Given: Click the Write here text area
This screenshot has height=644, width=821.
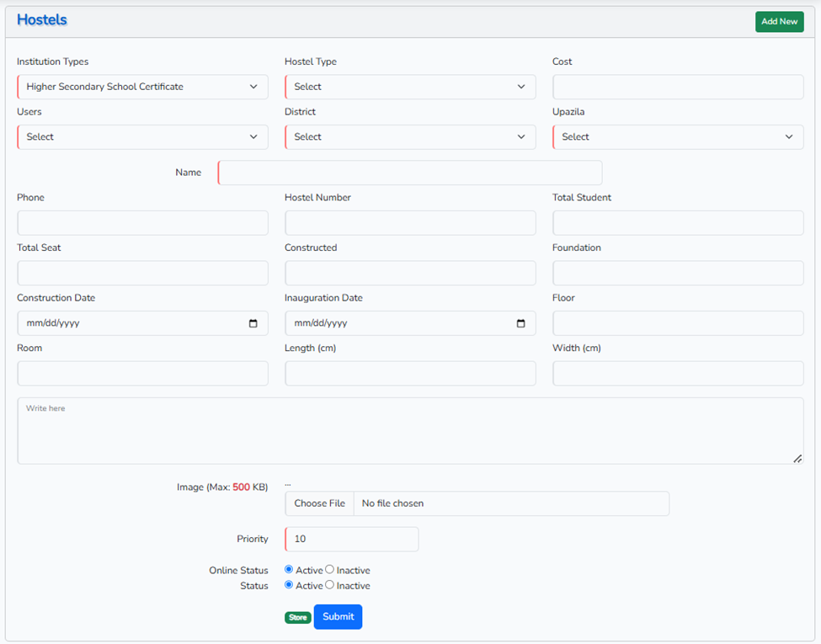Looking at the screenshot, I should pos(410,431).
